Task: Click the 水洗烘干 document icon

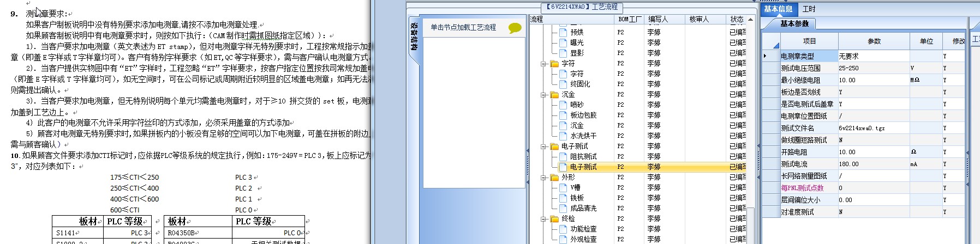Action: (563, 136)
